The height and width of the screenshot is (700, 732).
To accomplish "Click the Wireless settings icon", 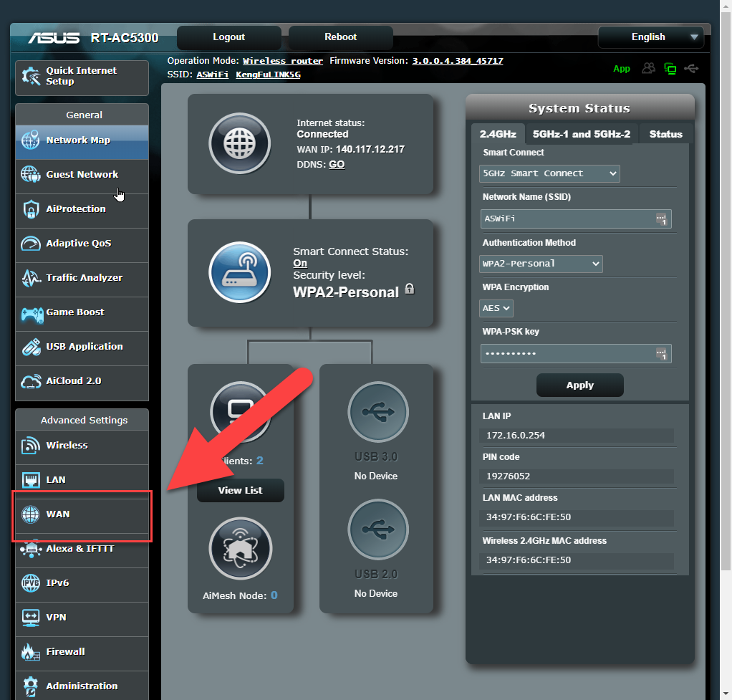I will pos(31,446).
